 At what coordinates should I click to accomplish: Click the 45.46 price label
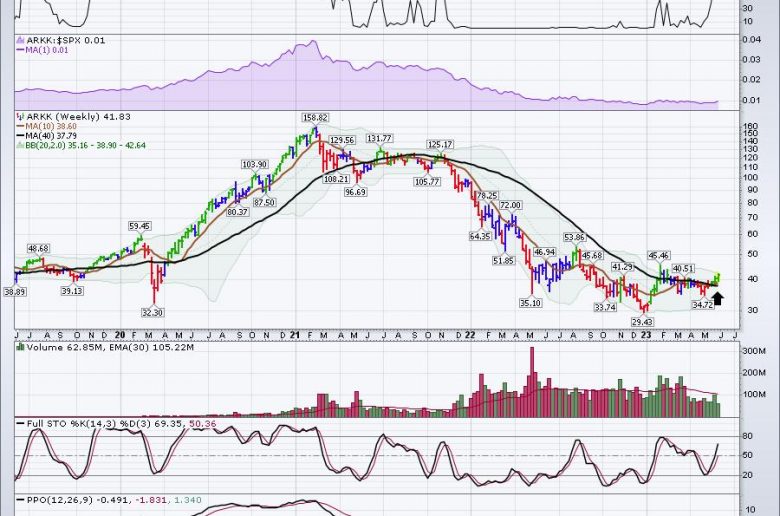pos(658,255)
